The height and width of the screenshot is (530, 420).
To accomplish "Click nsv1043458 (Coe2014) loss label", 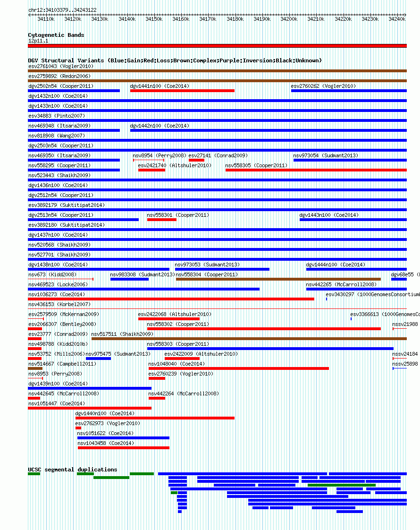I will pos(106,443).
